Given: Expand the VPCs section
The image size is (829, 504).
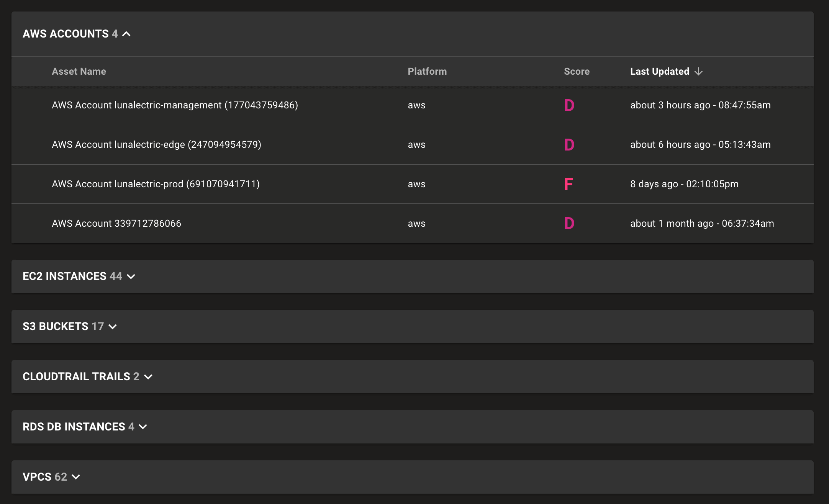Looking at the screenshot, I should click(76, 477).
